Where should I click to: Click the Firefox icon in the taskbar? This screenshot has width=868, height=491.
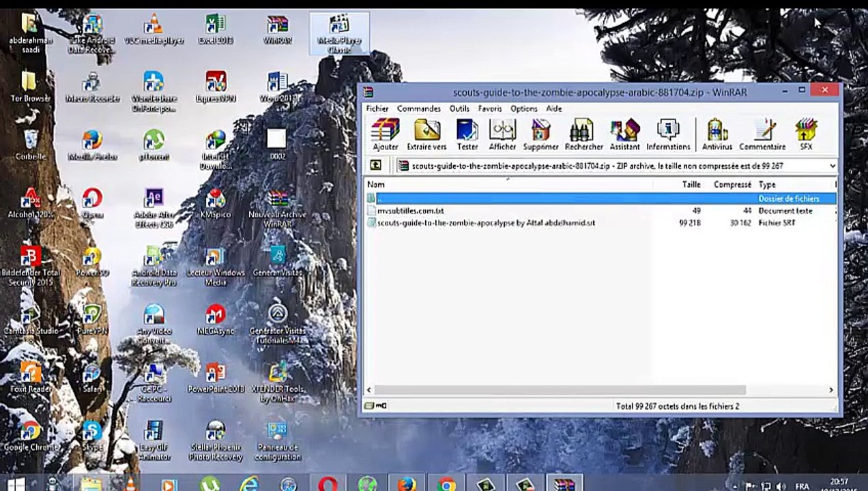click(407, 483)
